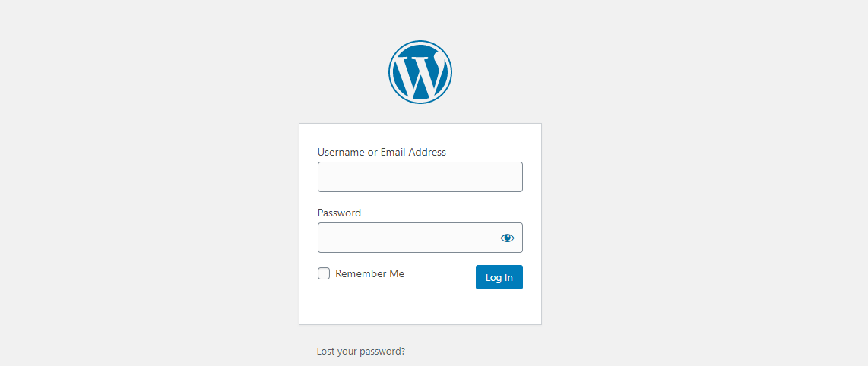Focus the Password input field
This screenshot has width=868, height=366.
tap(407, 238)
